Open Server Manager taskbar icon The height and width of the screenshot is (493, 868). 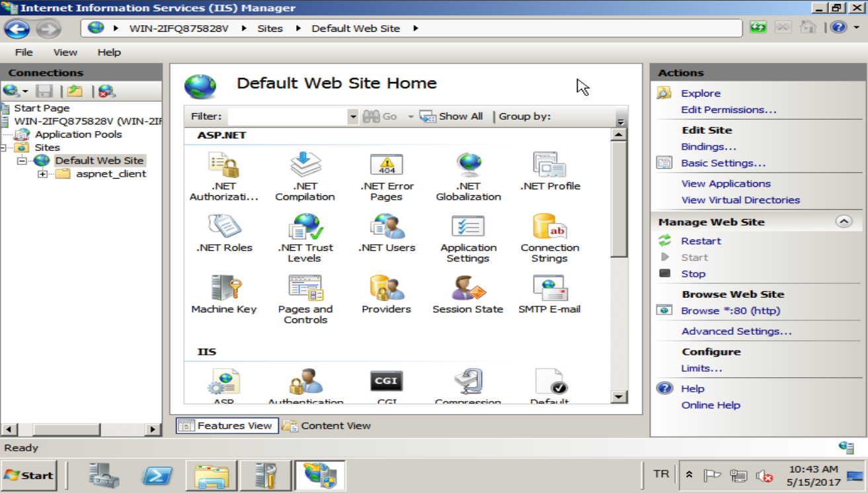click(104, 475)
